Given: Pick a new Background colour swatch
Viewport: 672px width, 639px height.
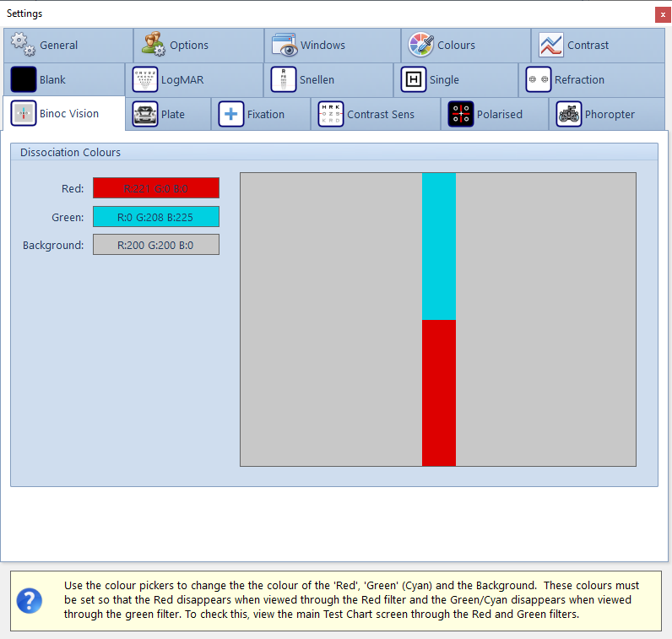Looking at the screenshot, I should (156, 246).
